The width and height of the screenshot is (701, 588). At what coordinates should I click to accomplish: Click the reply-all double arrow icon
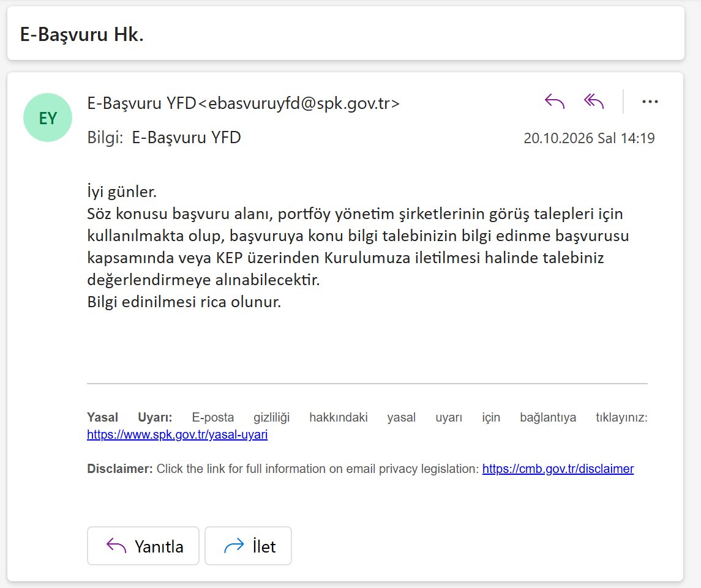(x=594, y=102)
